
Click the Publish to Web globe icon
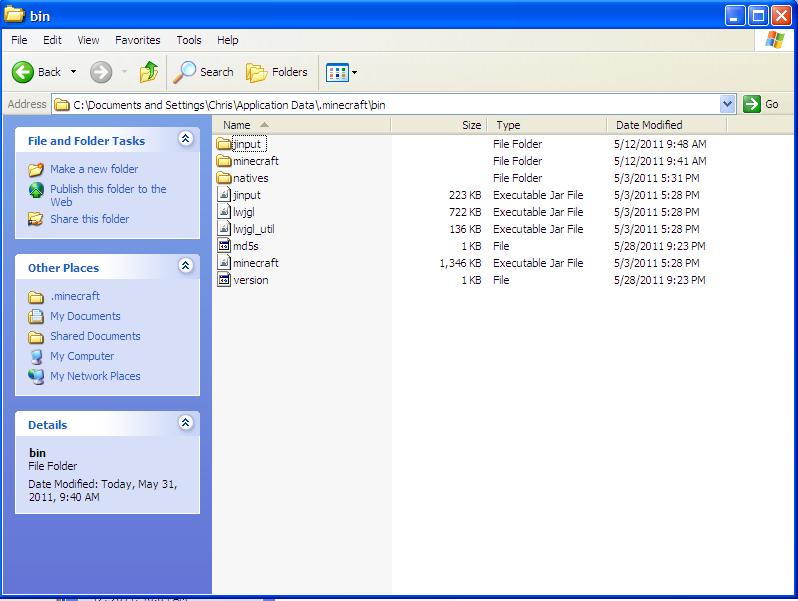(x=36, y=189)
